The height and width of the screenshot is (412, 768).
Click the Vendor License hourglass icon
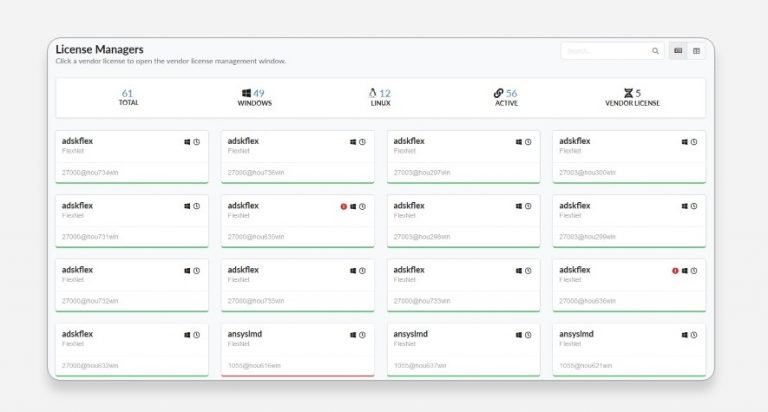[627, 93]
